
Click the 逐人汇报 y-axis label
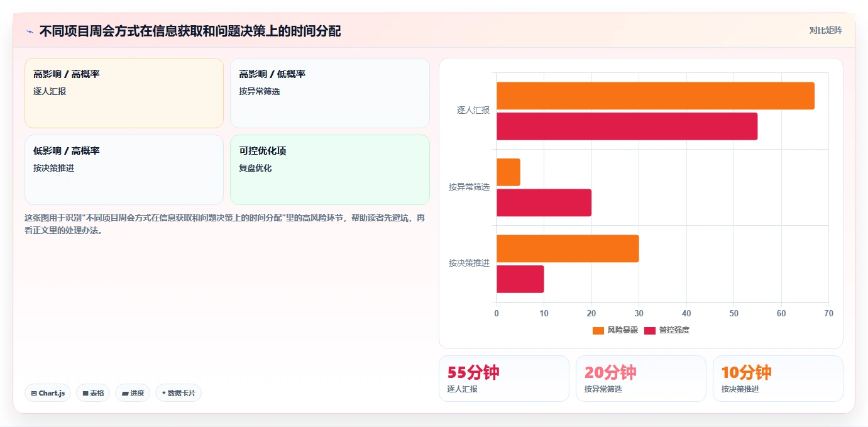[x=473, y=111]
